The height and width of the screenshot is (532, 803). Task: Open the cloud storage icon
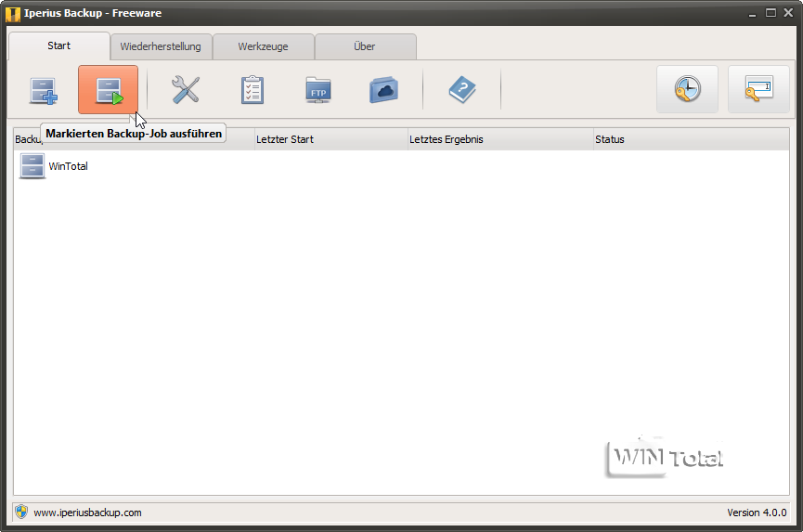[383, 90]
